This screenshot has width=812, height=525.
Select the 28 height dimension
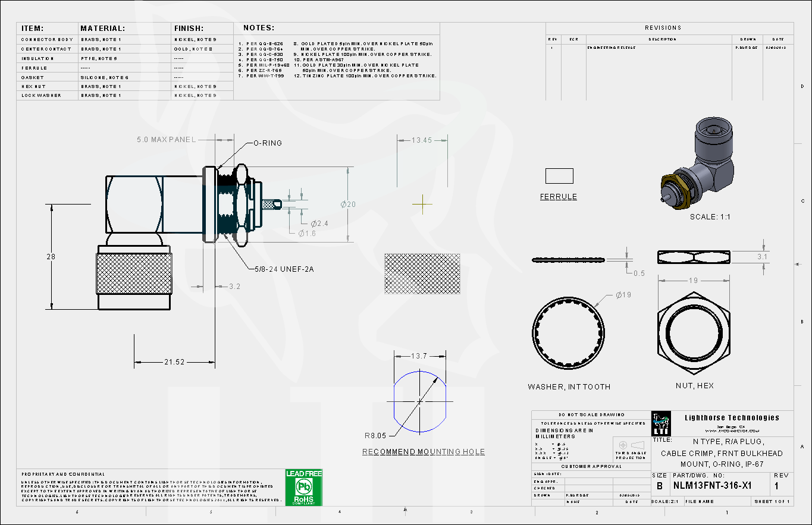tap(51, 257)
